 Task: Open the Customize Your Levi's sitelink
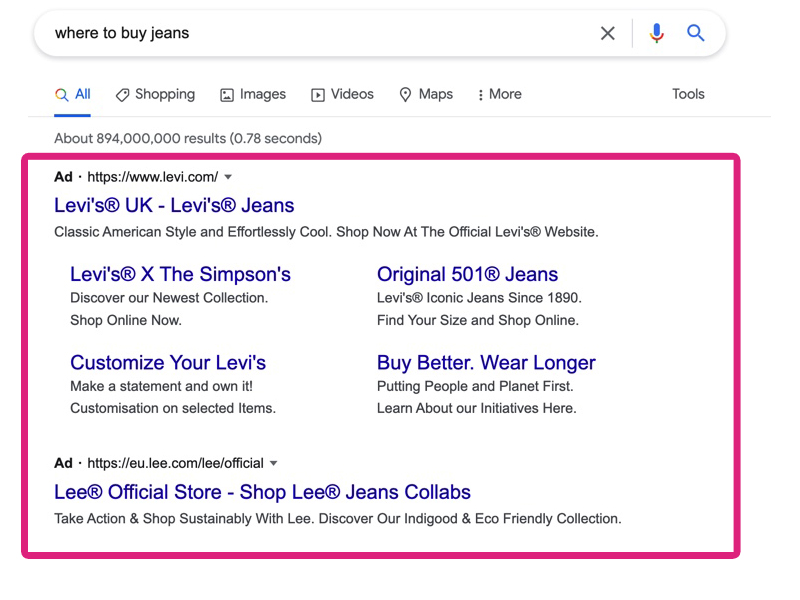tap(168, 362)
